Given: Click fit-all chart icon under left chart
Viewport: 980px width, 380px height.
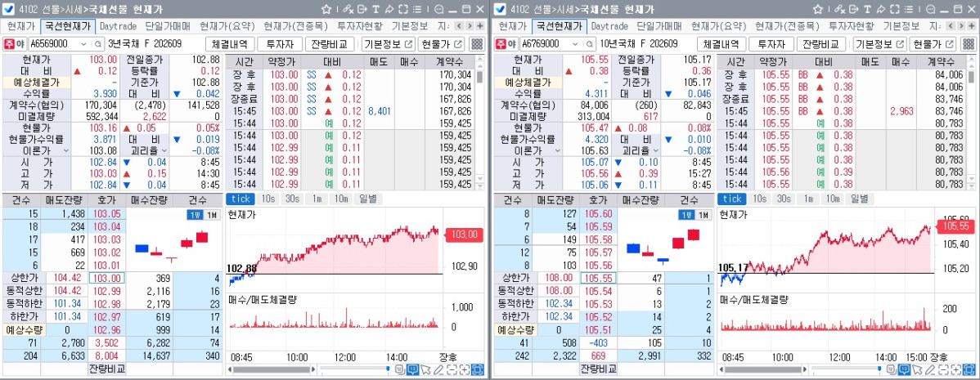Looking at the screenshot, I should click(478, 369).
